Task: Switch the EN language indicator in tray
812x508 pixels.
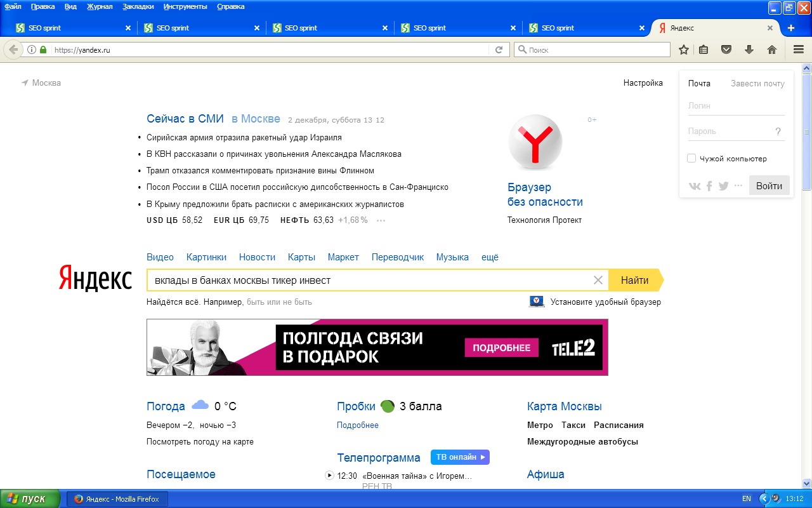Action: tap(747, 499)
